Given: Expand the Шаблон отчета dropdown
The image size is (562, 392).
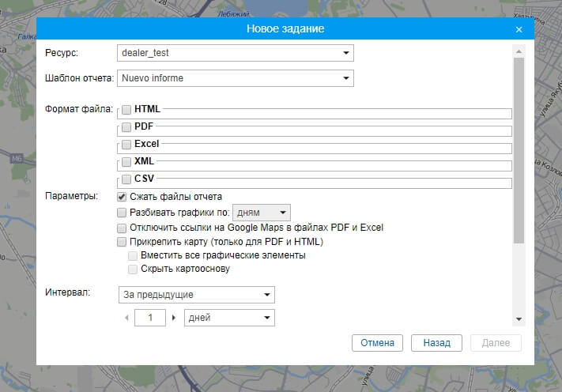Looking at the screenshot, I should [x=235, y=78].
